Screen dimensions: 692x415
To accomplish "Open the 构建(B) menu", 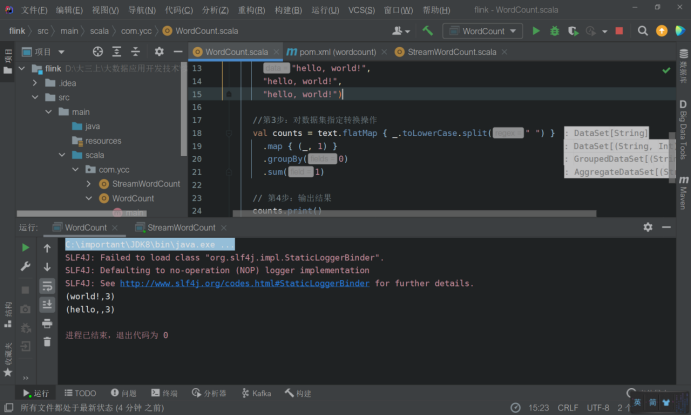I will click(288, 10).
